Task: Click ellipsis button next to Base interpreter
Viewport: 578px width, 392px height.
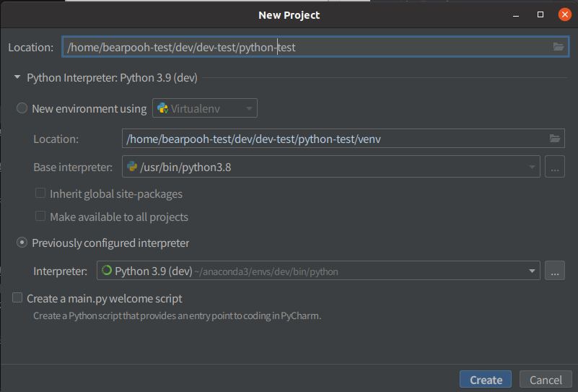Action: (x=554, y=167)
